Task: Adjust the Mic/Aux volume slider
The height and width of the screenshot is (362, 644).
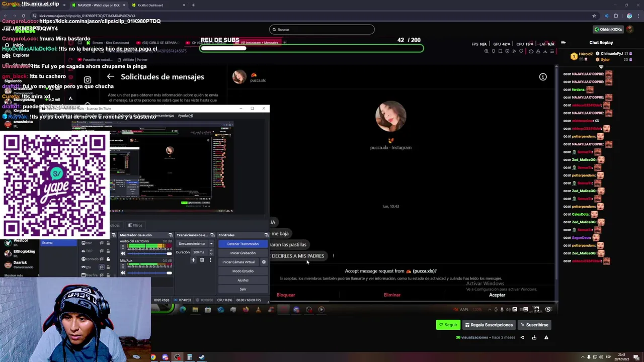Action: (149, 273)
